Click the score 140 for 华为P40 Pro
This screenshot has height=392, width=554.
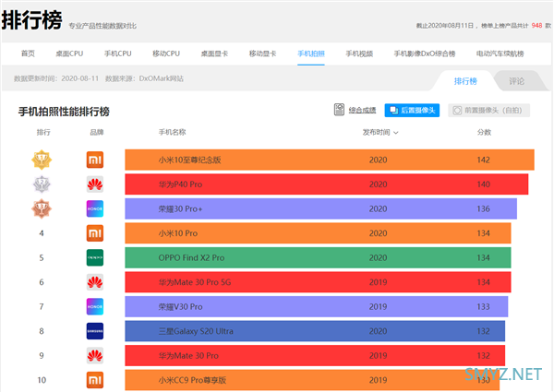pos(483,184)
